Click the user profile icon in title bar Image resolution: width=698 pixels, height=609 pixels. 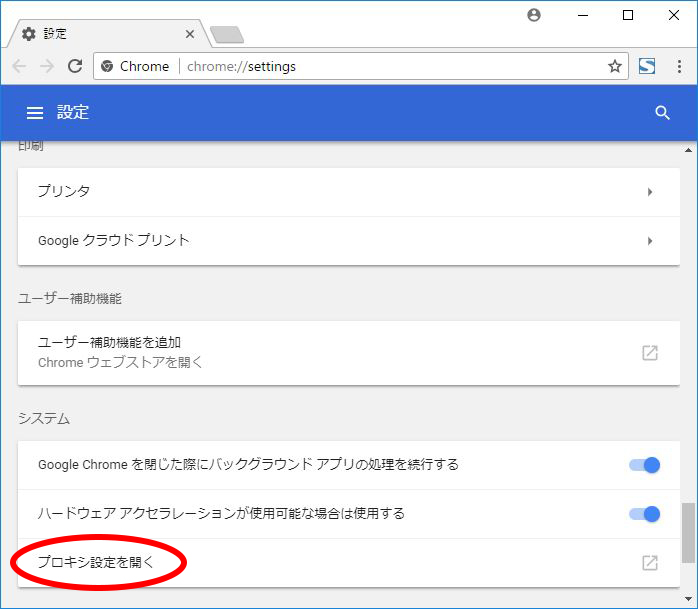pyautogui.click(x=533, y=15)
